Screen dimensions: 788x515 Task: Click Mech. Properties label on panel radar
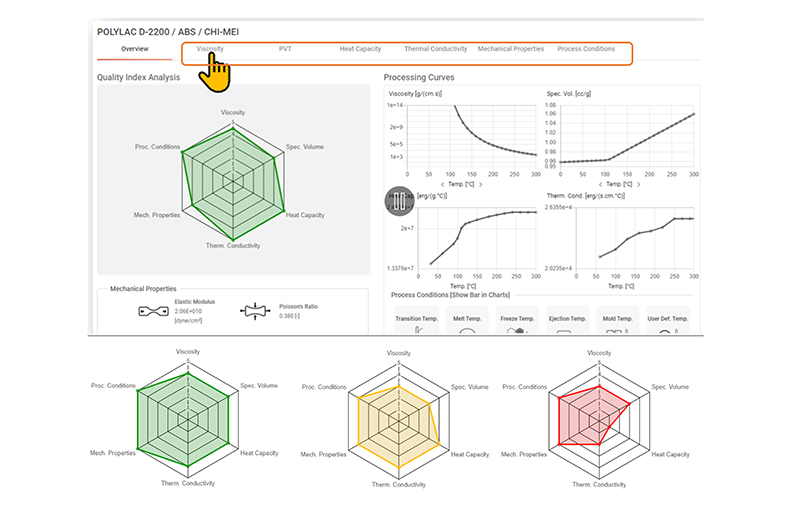(x=157, y=215)
